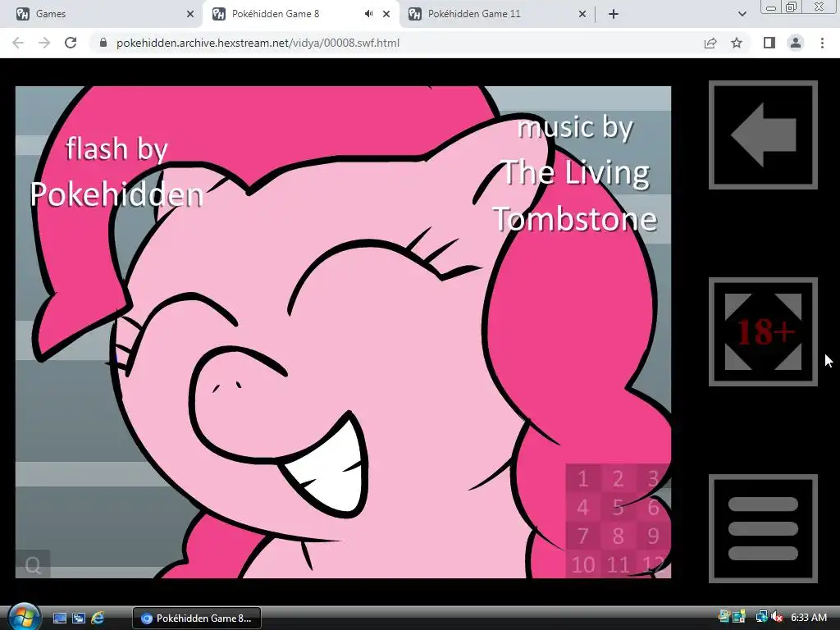Screen dimensions: 840x630
Task: Open Chrome three-dot menu
Action: [822, 43]
